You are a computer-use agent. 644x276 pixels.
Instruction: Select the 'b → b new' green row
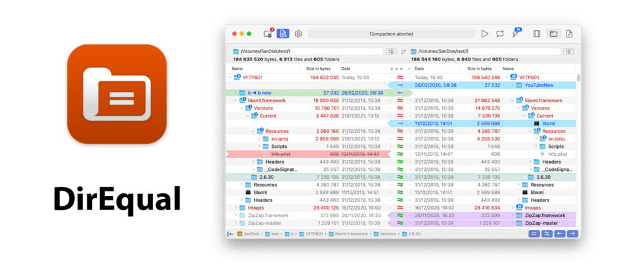coord(319,93)
